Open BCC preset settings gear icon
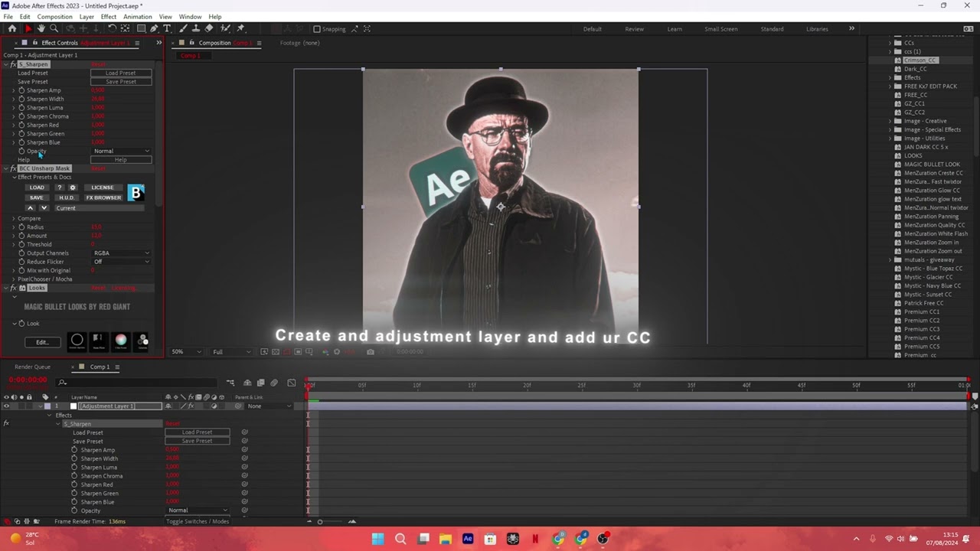Image resolution: width=980 pixels, height=551 pixels. [x=73, y=187]
